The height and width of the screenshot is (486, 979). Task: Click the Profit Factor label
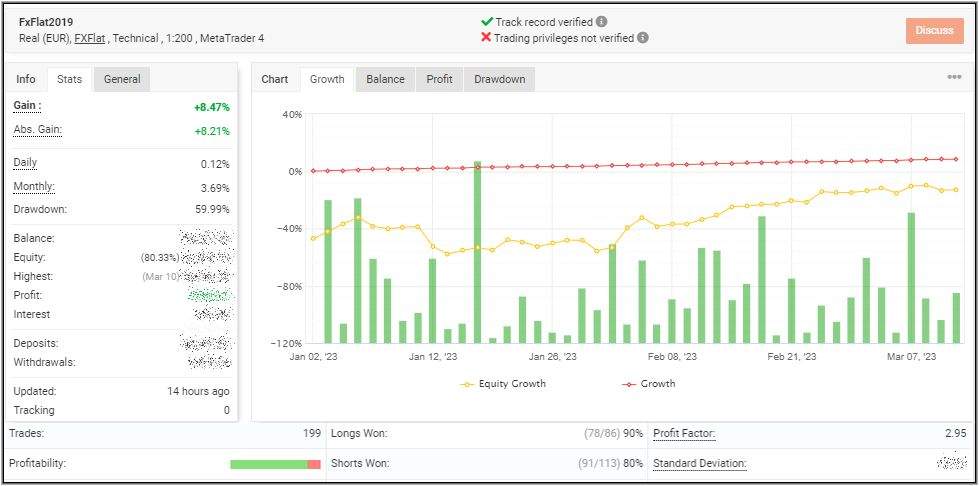click(684, 434)
